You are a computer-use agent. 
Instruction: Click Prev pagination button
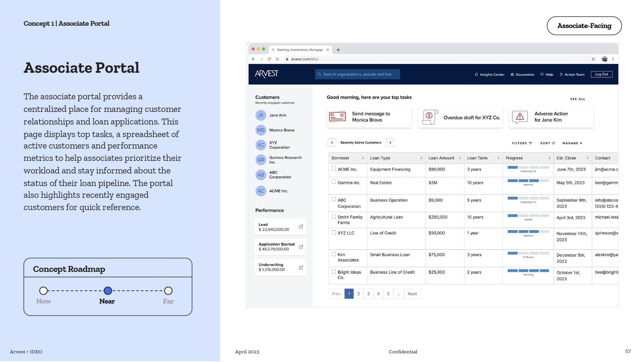pos(336,294)
